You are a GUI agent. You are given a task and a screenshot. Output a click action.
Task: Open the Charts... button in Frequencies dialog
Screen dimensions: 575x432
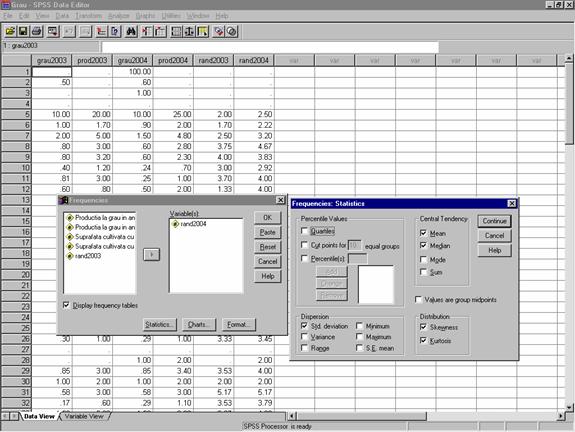(199, 324)
